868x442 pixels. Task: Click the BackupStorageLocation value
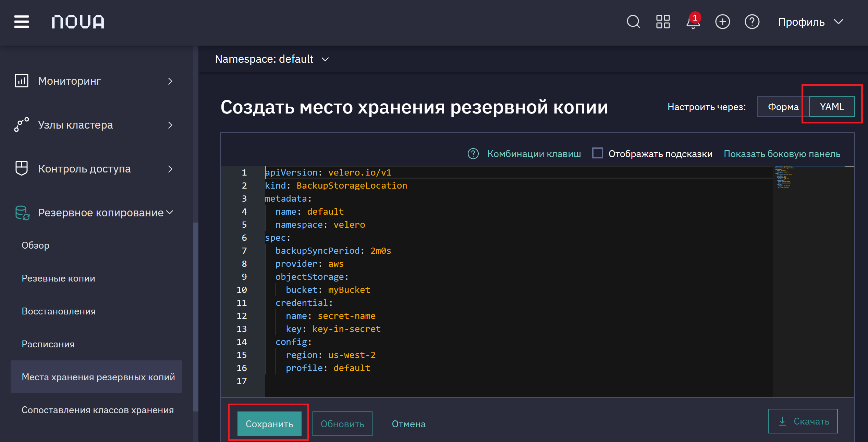(x=352, y=186)
